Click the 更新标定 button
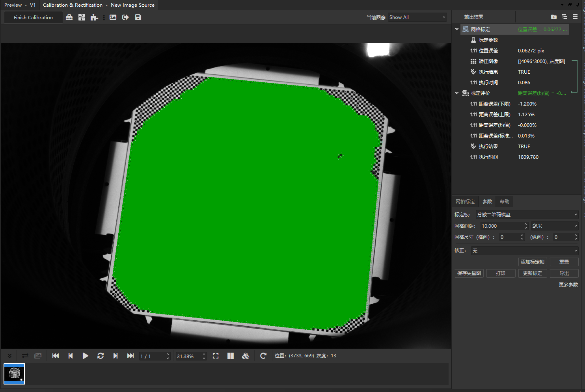 click(x=533, y=273)
